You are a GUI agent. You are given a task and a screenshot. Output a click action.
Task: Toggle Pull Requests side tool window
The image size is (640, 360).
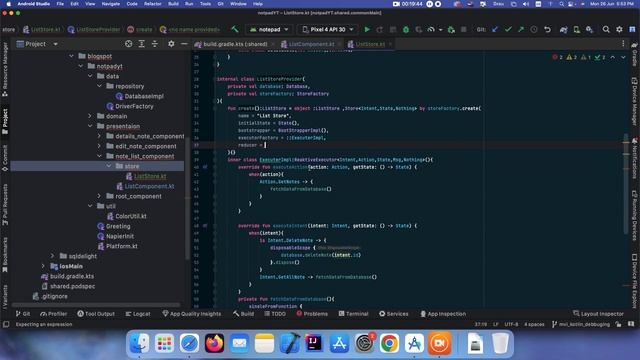5,205
